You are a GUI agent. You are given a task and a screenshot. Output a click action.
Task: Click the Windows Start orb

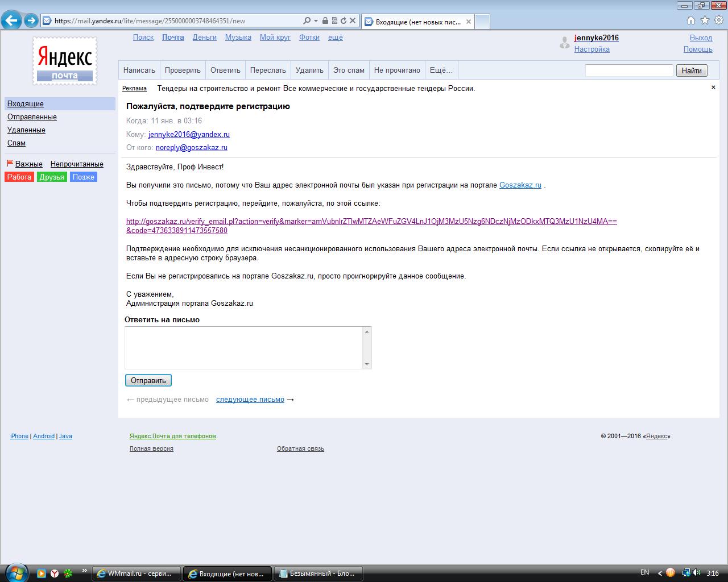pyautogui.click(x=15, y=572)
